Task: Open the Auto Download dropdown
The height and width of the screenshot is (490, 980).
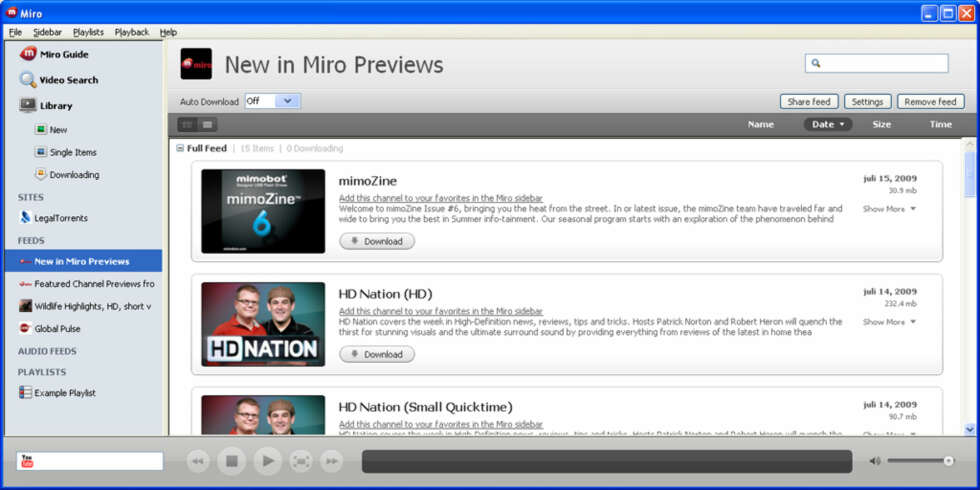Action: tap(272, 101)
